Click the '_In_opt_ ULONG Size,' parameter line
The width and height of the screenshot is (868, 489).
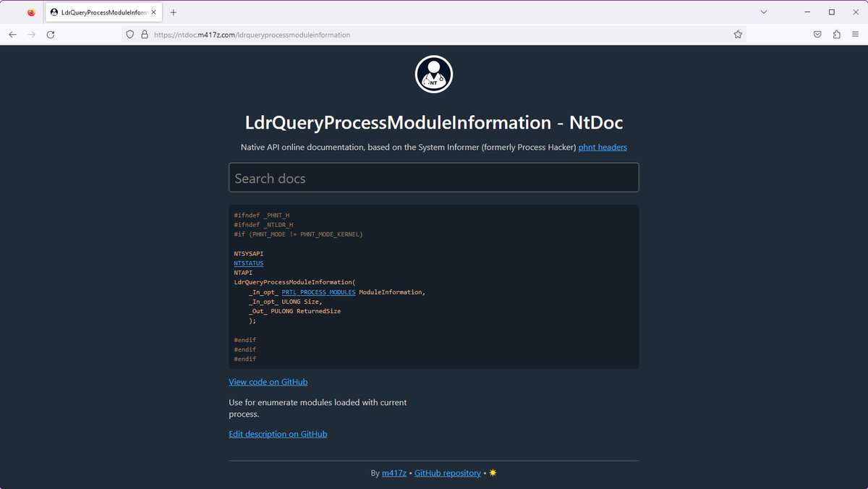pos(285,302)
